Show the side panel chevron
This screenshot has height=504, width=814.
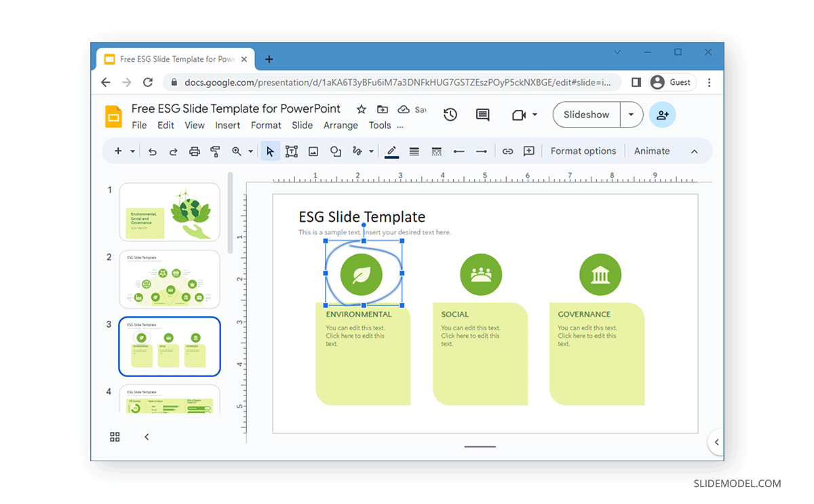717,442
